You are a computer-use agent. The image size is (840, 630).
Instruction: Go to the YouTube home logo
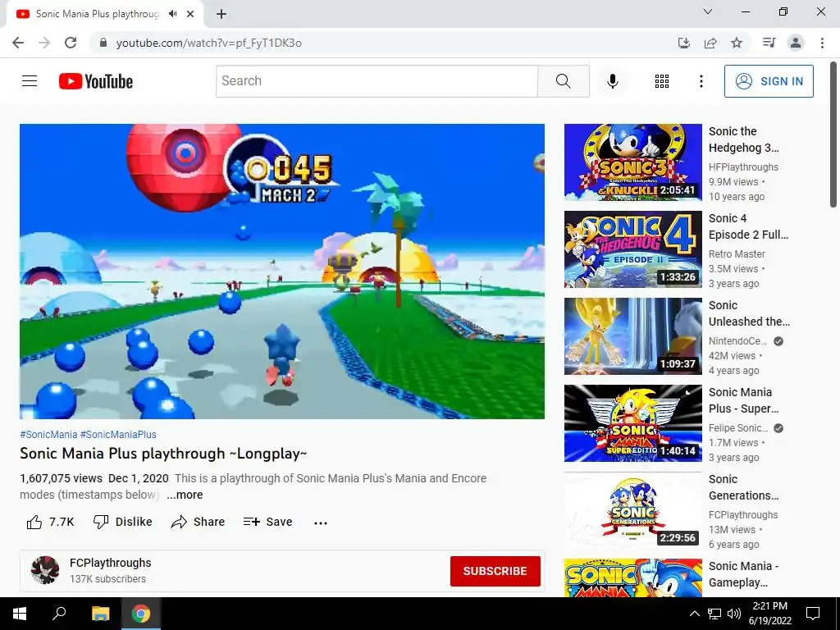pyautogui.click(x=96, y=81)
